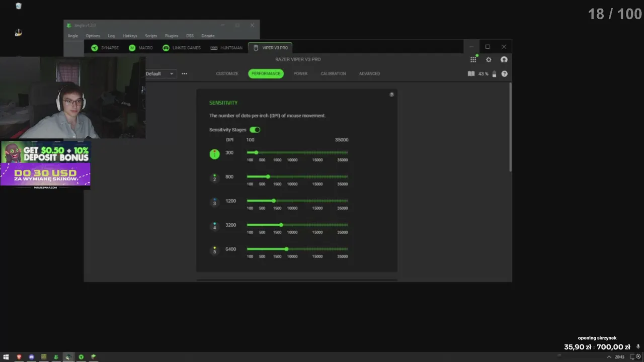Open the Power section
Image resolution: width=644 pixels, height=362 pixels.
click(x=300, y=74)
